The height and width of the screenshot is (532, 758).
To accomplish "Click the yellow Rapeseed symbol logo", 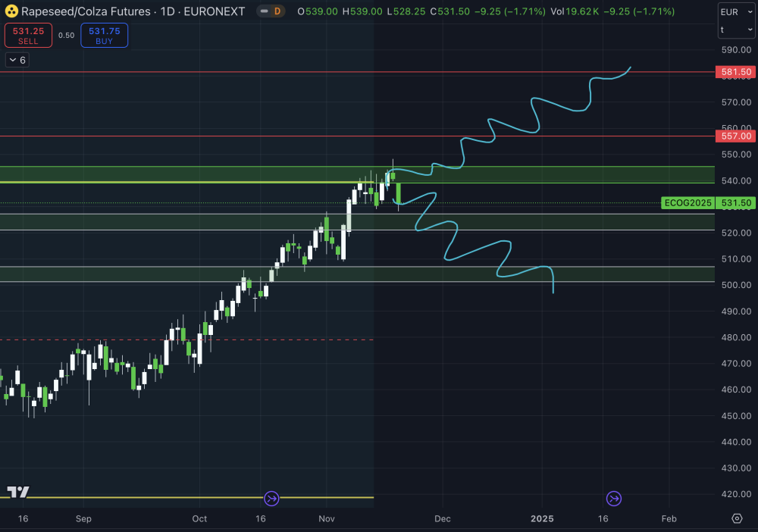I will (11, 11).
